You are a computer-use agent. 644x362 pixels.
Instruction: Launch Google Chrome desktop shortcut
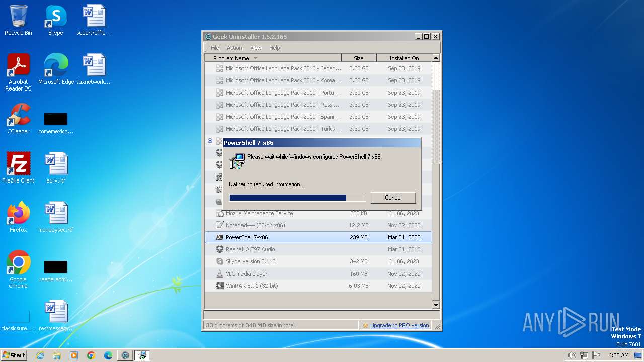click(18, 270)
